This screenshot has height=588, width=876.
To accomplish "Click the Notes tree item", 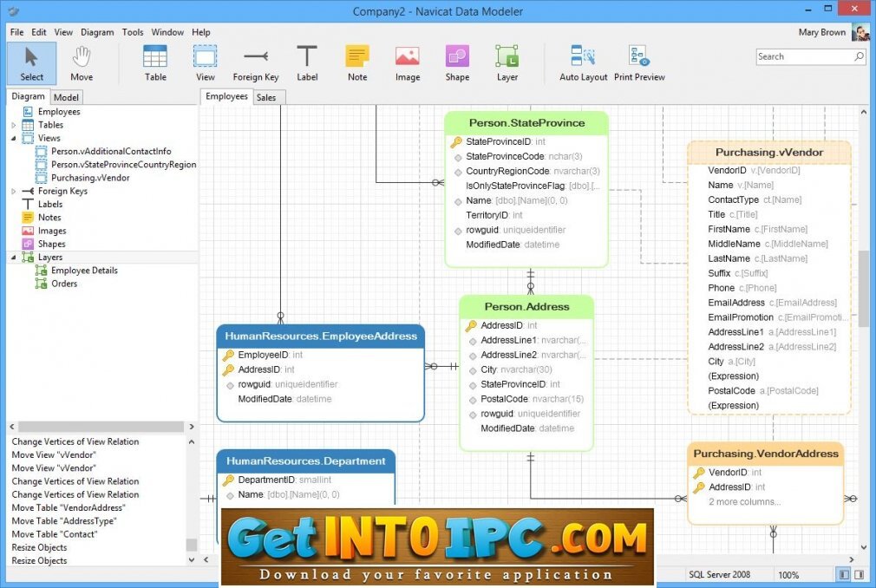I will 49,217.
